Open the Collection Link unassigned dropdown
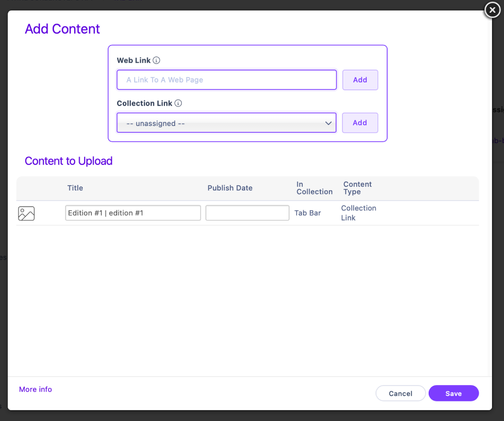 pyautogui.click(x=227, y=123)
